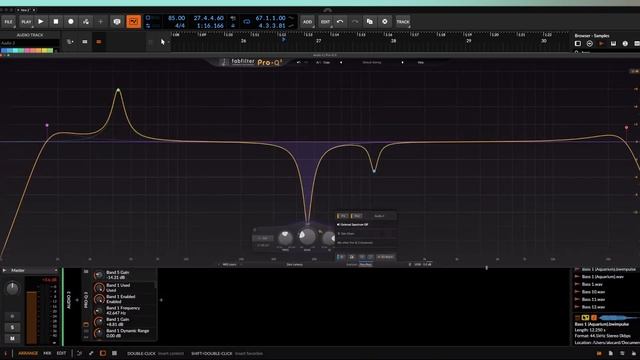Viewport: 640px width, 360px height.
Task: Disable the orange audio engine button
Action: click(133, 22)
